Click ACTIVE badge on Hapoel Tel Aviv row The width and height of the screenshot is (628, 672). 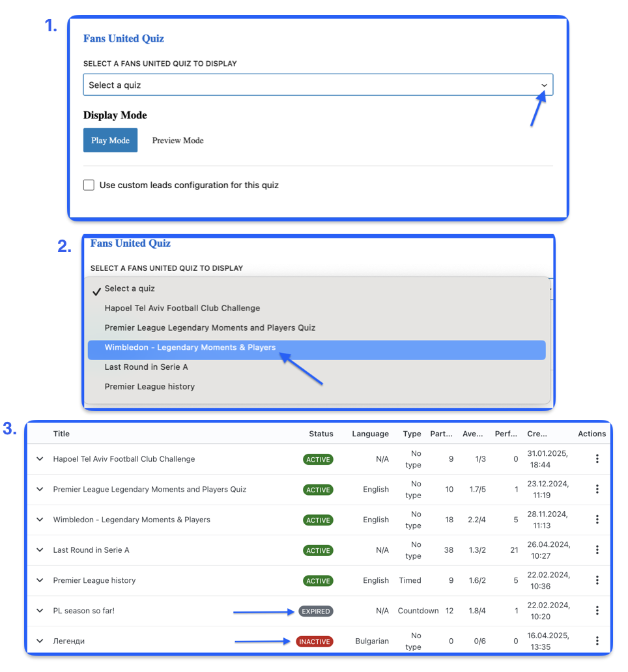pos(318,460)
